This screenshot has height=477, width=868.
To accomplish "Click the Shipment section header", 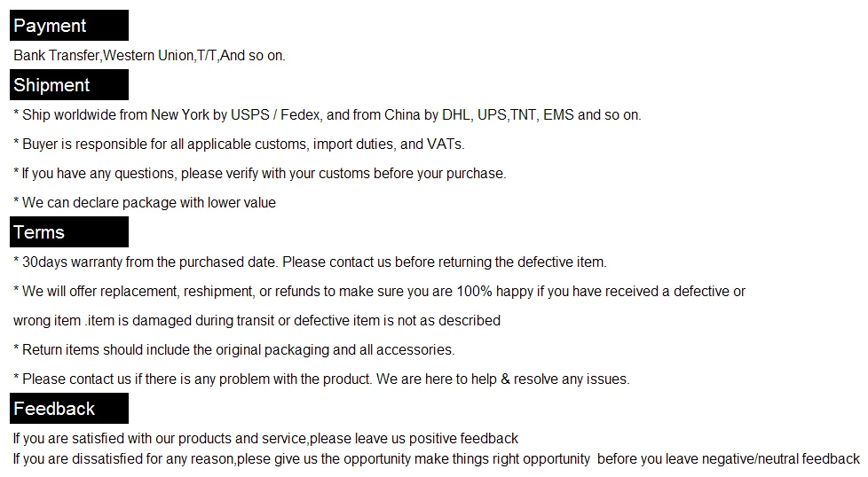I will point(68,85).
